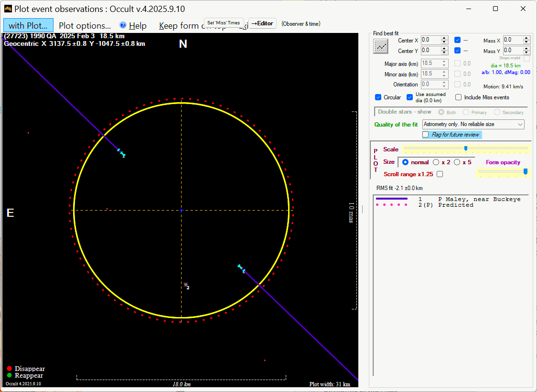Image resolution: width=537 pixels, height=392 pixels.
Task: Open the with Plot... menu
Action: coord(28,26)
